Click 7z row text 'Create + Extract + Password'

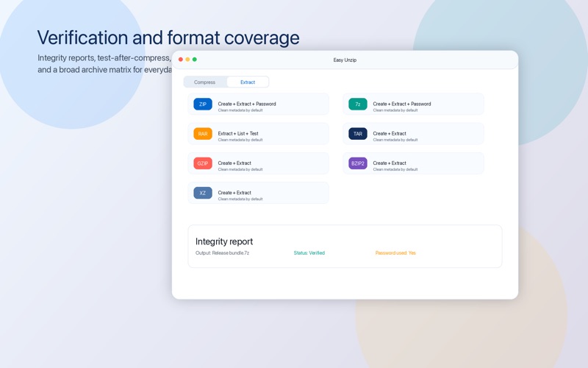pos(401,104)
